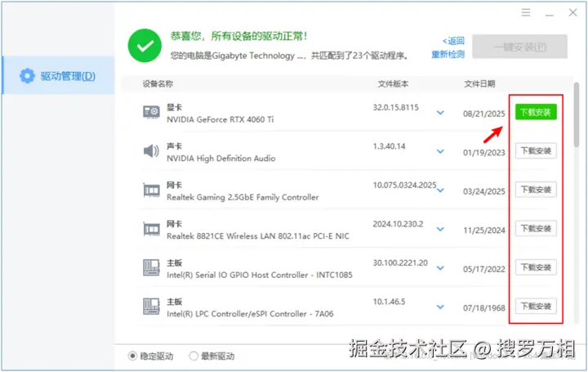Expand version dropdown for Realtek Gaming 2.5GbE Controller

[x=441, y=190]
